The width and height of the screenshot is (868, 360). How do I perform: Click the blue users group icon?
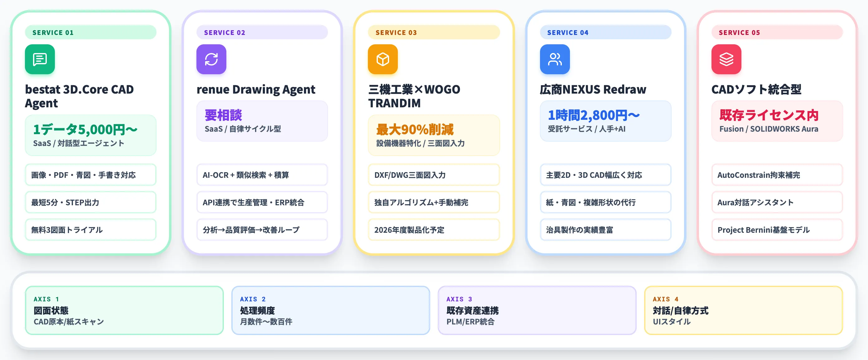tap(555, 59)
